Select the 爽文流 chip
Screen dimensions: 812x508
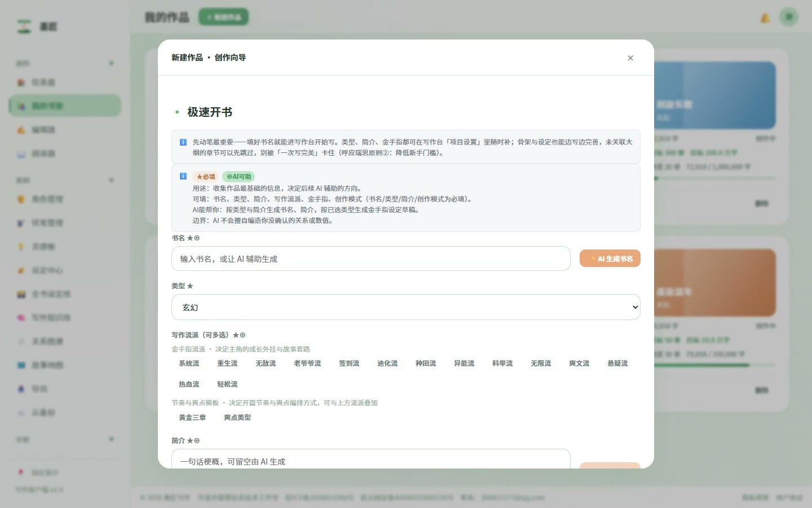click(x=579, y=364)
